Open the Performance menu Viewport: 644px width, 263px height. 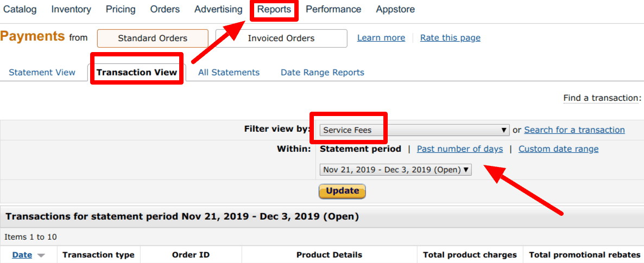pyautogui.click(x=333, y=9)
